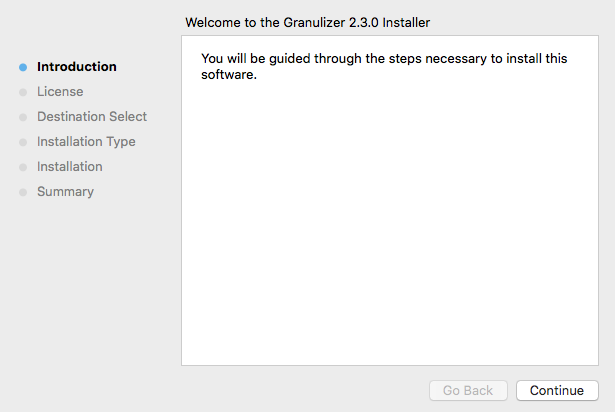The height and width of the screenshot is (412, 615).
Task: Select the Introduction step label
Action: click(x=77, y=67)
